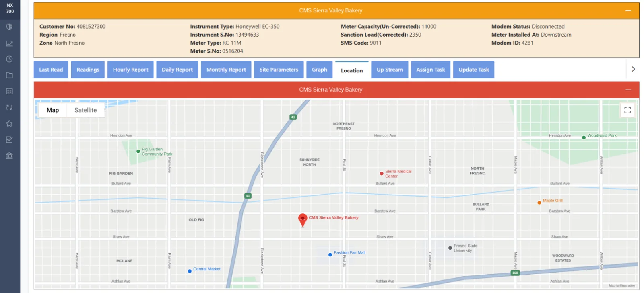Open the Daily Report tab
Image resolution: width=644 pixels, height=293 pixels.
pyautogui.click(x=177, y=70)
